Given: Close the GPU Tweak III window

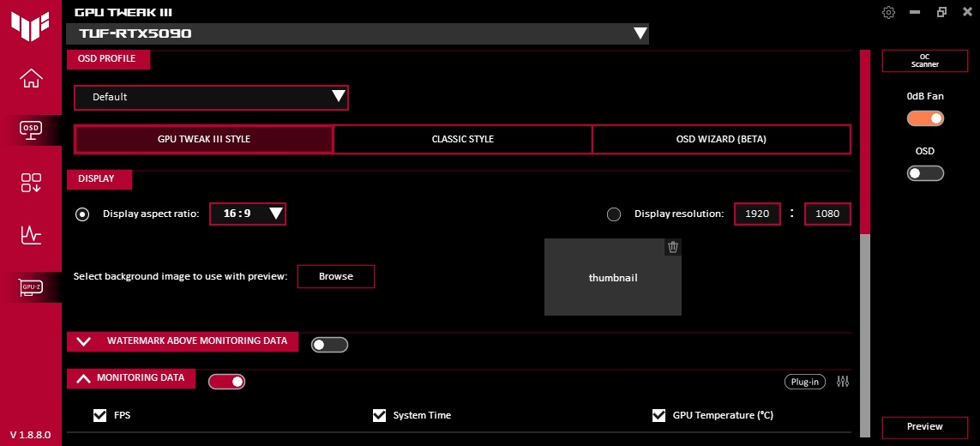Looking at the screenshot, I should (967, 12).
